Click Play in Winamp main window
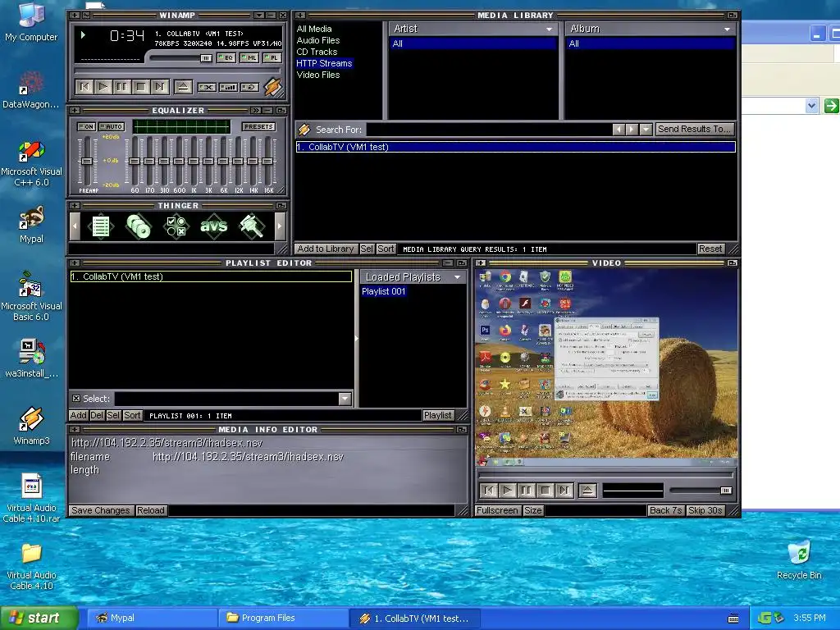This screenshot has width=840, height=630. pyautogui.click(x=103, y=87)
